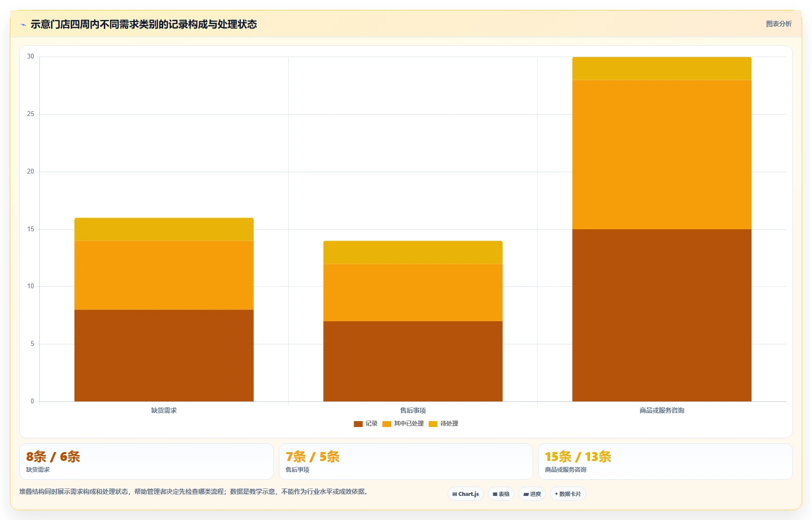
Task: Click the chart title 示意门店四周内不同需求类别的记录构成与处理状态
Action: click(144, 24)
